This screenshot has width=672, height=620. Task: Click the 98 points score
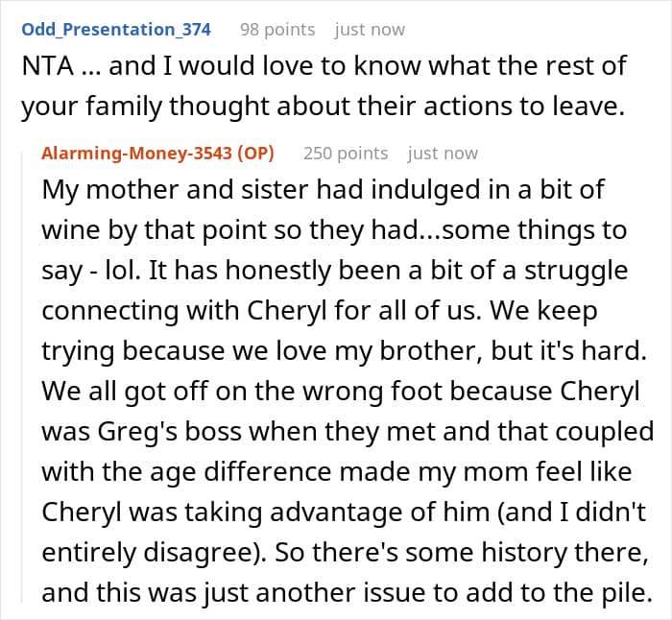276,30
